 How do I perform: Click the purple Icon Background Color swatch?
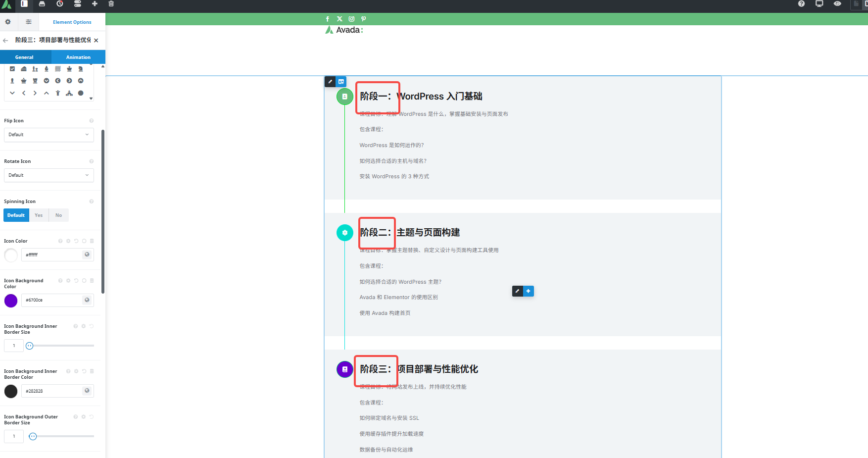tap(10, 301)
